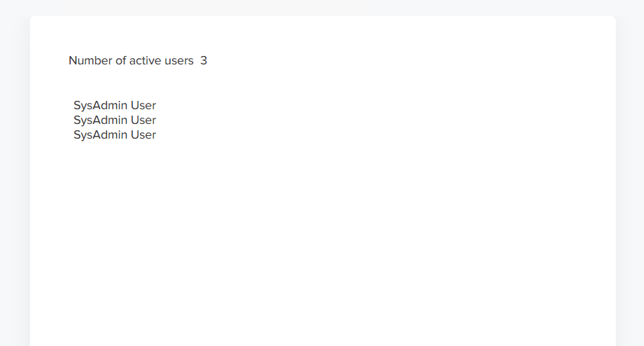This screenshot has width=644, height=346.
Task: Click "User" in the third list row
Action: click(x=143, y=135)
